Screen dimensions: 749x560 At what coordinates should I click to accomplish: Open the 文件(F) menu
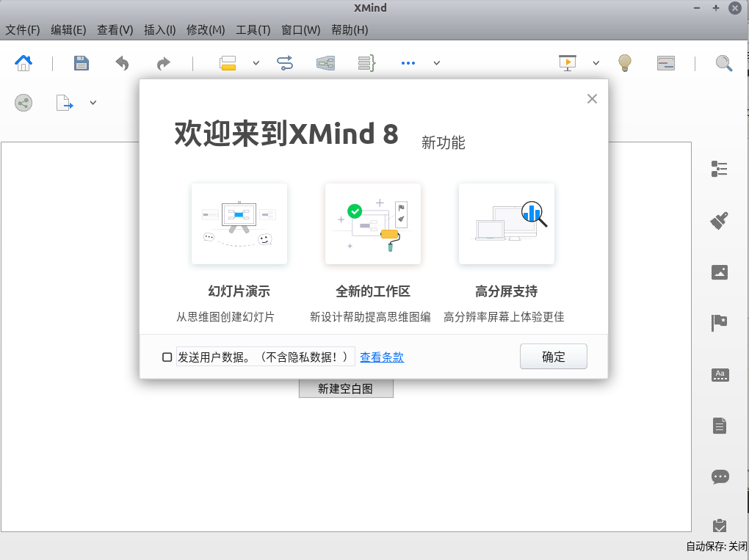click(23, 30)
